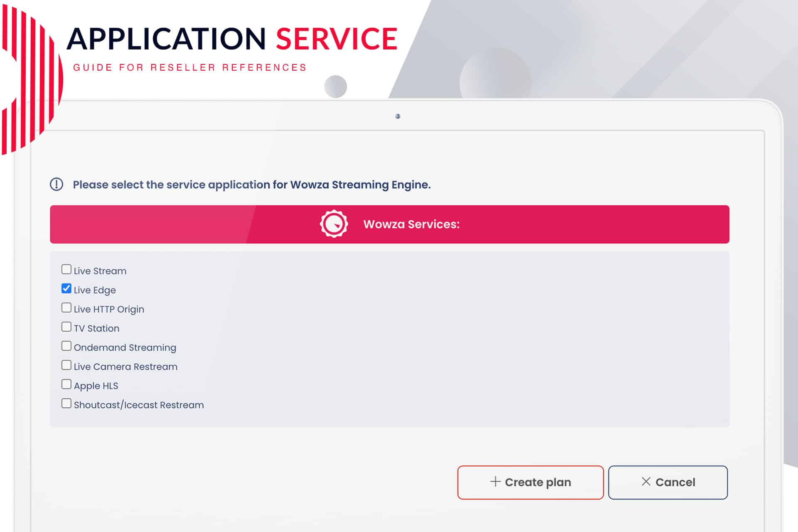
Task: Click the Create plan button
Action: click(x=530, y=482)
